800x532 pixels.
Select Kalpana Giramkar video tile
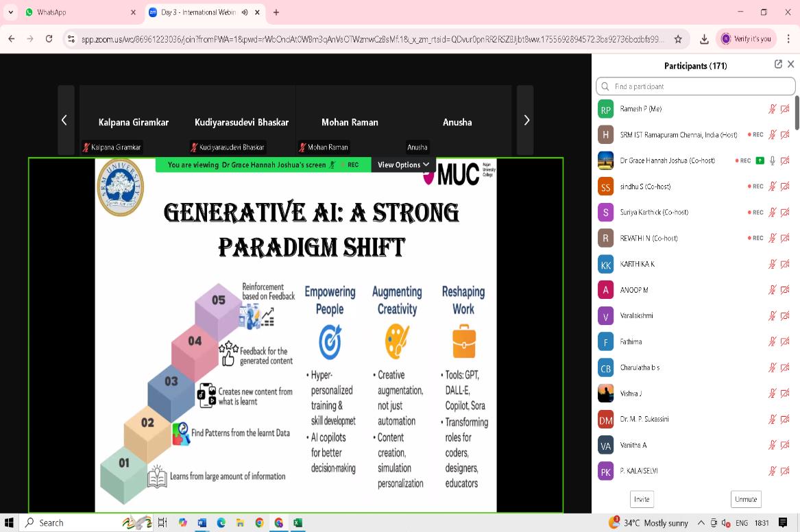pos(134,121)
